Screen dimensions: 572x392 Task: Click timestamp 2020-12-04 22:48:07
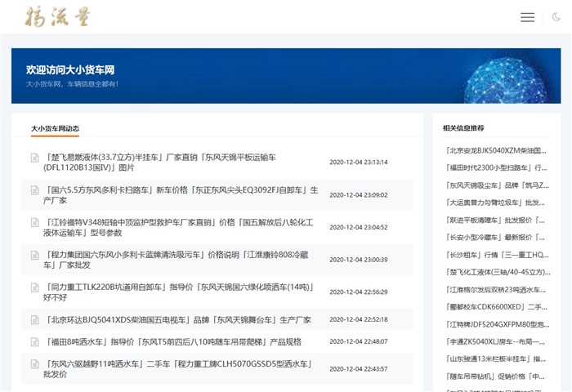tap(358, 341)
